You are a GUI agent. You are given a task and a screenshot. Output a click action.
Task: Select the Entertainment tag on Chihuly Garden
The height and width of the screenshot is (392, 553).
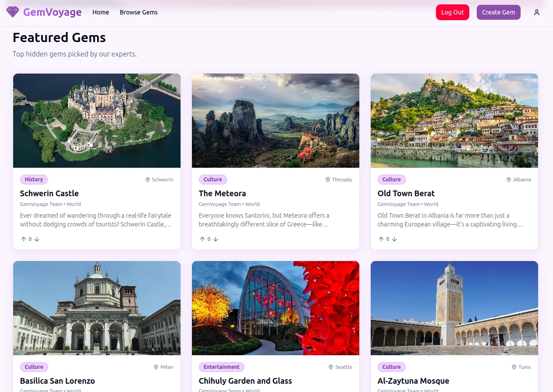[221, 367]
